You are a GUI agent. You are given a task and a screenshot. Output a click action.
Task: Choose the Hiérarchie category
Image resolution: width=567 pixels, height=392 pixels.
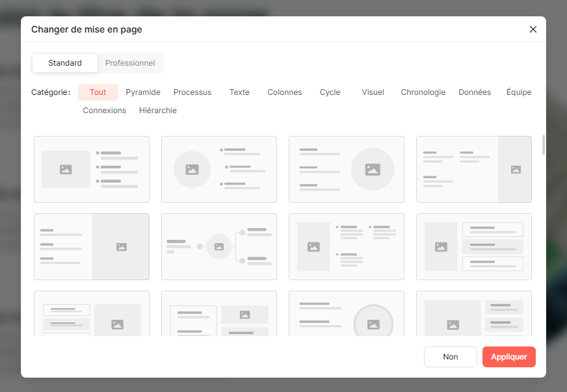158,111
